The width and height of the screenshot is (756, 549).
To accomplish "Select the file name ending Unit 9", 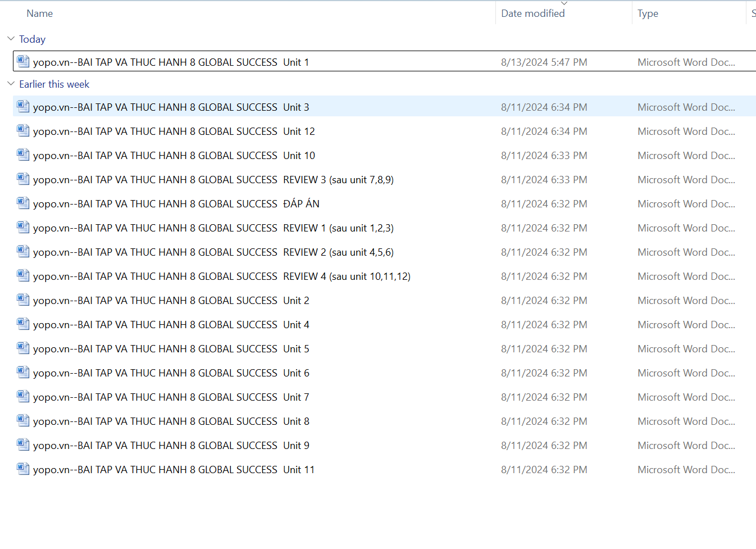I will point(171,446).
